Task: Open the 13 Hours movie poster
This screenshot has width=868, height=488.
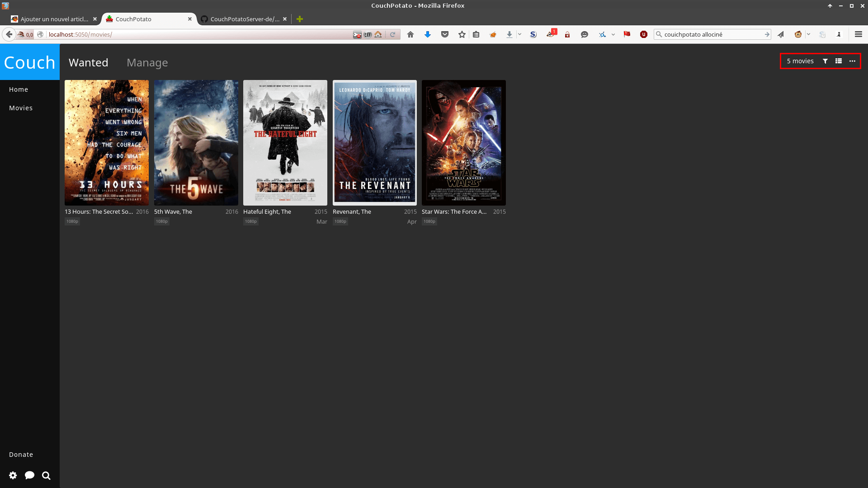Action: pyautogui.click(x=107, y=143)
